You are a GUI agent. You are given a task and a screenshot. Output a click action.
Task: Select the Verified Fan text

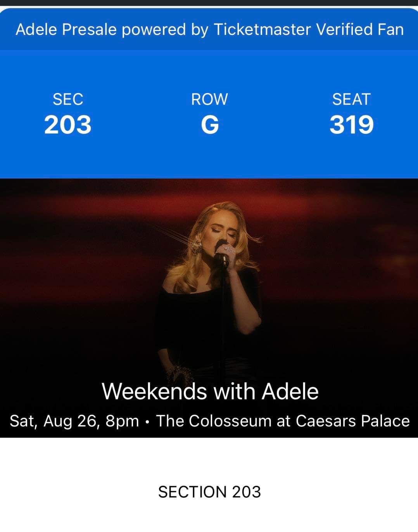[360, 29]
